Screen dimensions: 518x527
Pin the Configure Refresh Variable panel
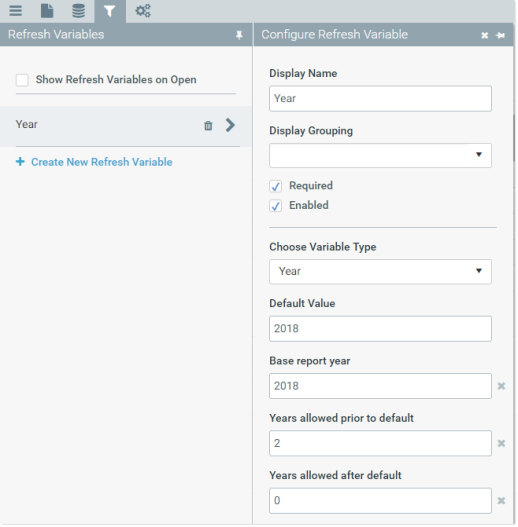coord(500,35)
